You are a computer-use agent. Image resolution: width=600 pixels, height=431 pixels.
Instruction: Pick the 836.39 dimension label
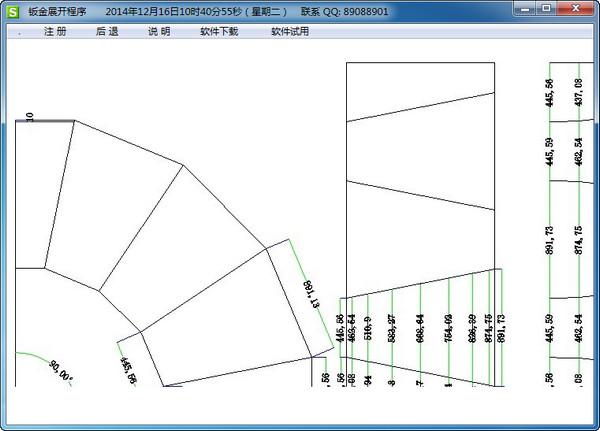coord(471,327)
